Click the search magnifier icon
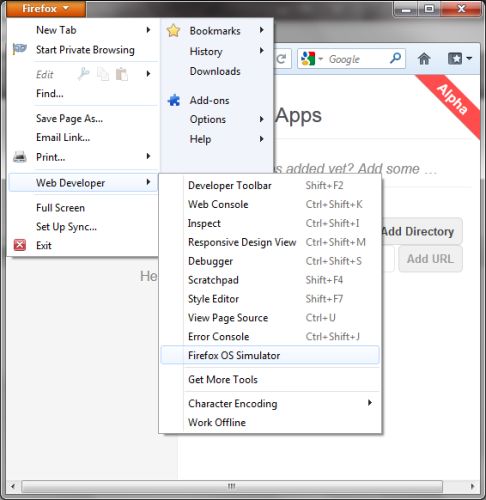This screenshot has height=500, width=486. pyautogui.click(x=395, y=58)
